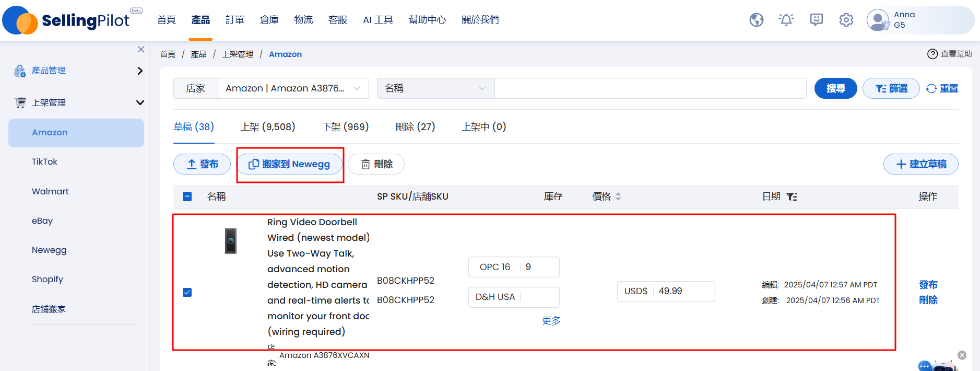Switch to the 上架中 (0) tab
The image size is (980, 371).
pos(484,127)
